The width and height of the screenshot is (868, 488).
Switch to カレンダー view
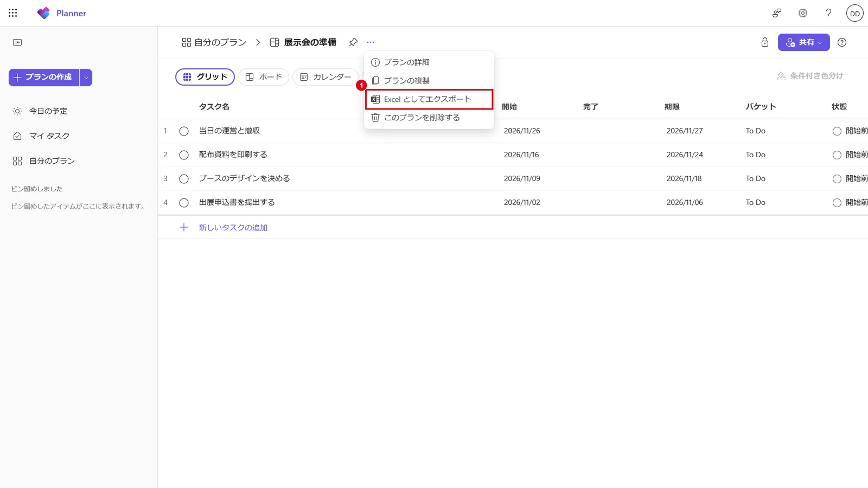click(x=325, y=77)
